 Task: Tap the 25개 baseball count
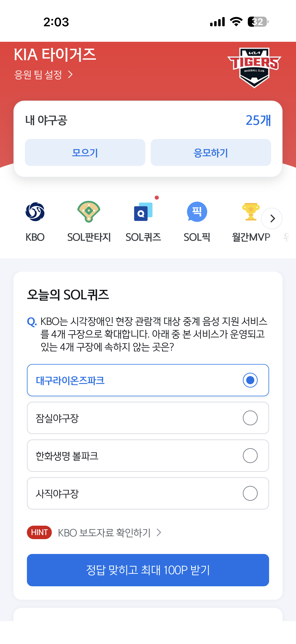[x=258, y=120]
